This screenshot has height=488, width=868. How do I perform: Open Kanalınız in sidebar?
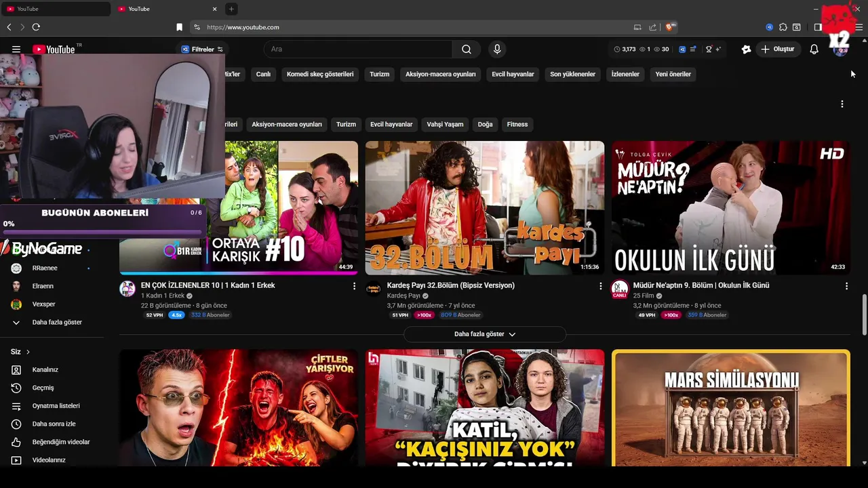point(52,370)
